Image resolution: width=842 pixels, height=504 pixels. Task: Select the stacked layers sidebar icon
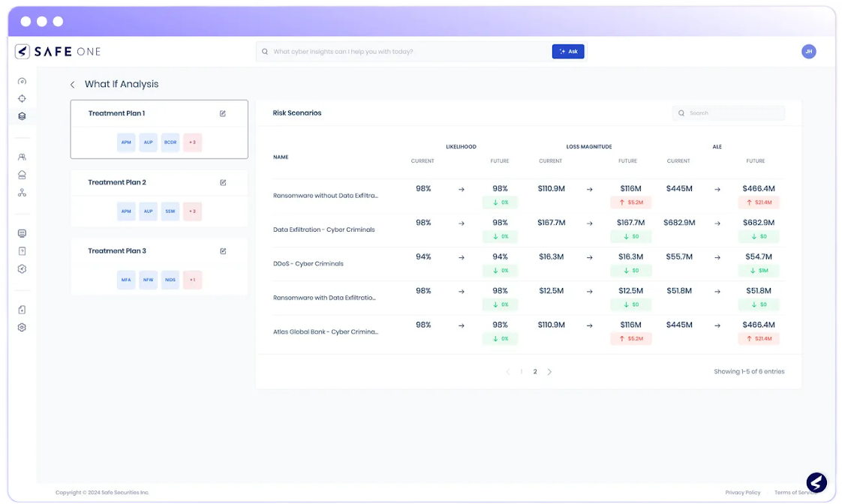pos(22,116)
